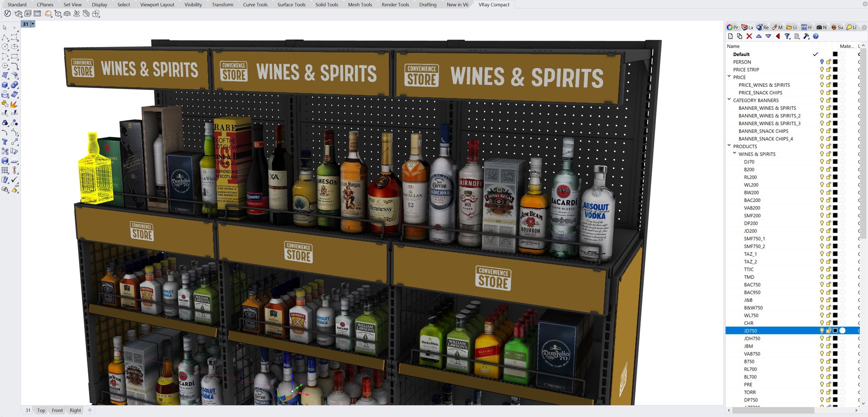
Task: Click the Explode tool icon
Action: click(14, 104)
